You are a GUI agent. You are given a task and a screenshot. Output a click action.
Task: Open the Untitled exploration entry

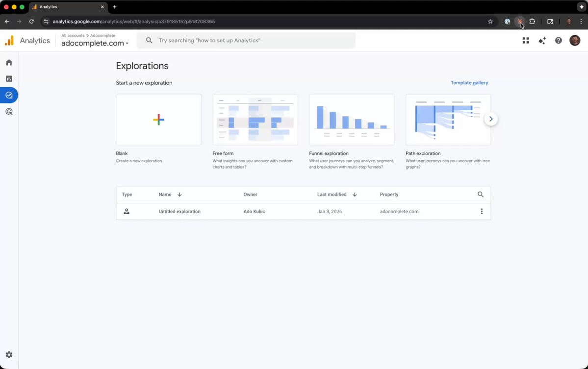[179, 211]
